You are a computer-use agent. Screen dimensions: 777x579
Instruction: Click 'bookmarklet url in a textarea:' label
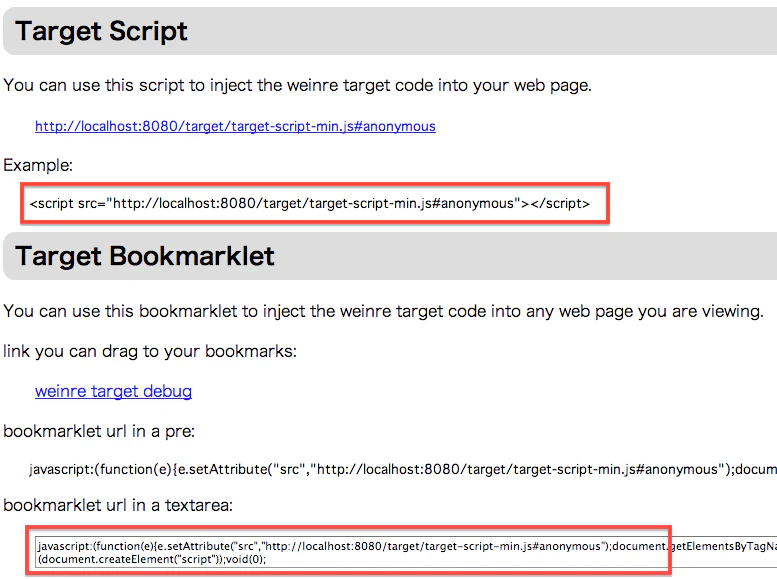click(x=118, y=505)
